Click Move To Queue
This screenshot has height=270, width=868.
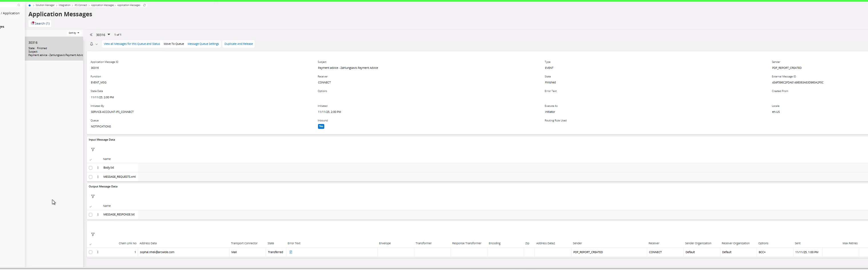point(174,44)
